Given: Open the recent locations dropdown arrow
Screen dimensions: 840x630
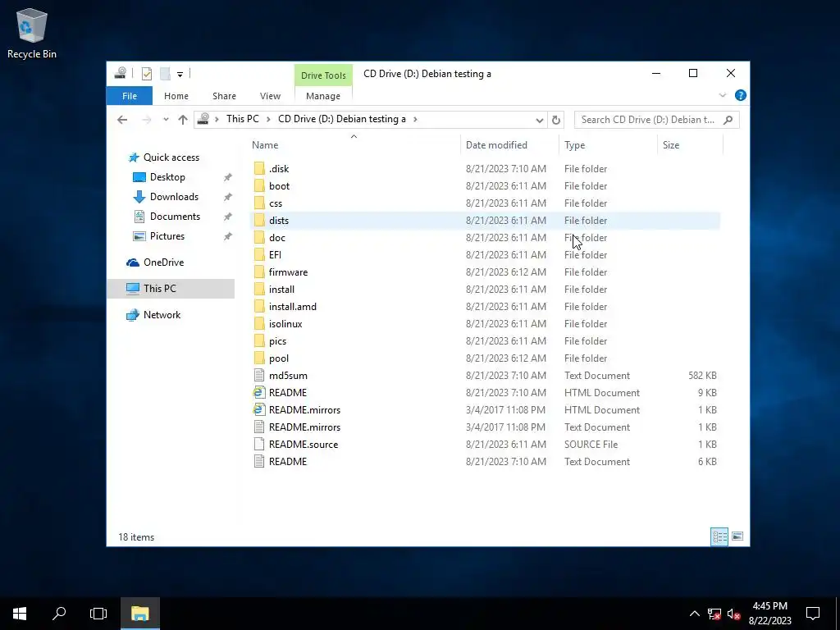Looking at the screenshot, I should point(166,120).
